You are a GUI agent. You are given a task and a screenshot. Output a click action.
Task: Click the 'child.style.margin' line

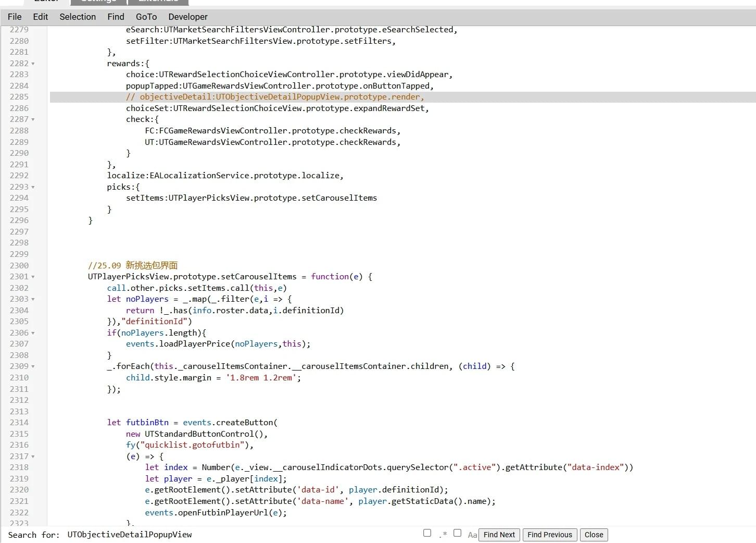point(213,378)
